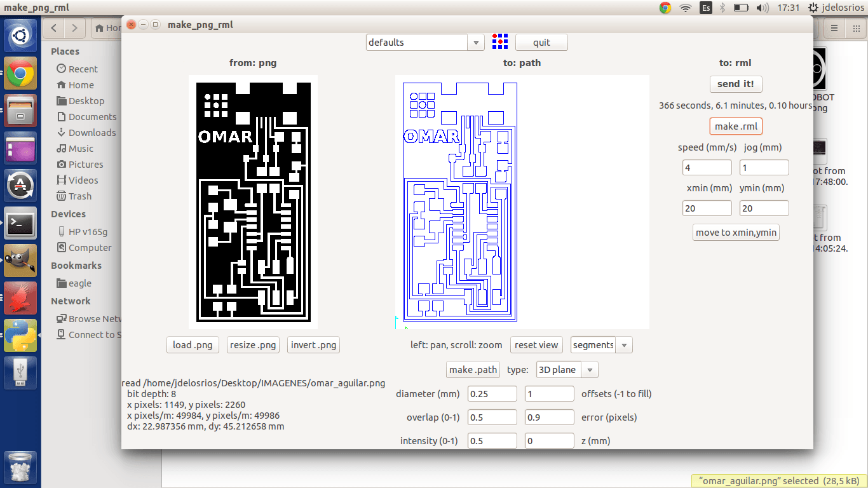Open Google Chrome from the launcher
Screen dimensions: 868x488
point(20,73)
